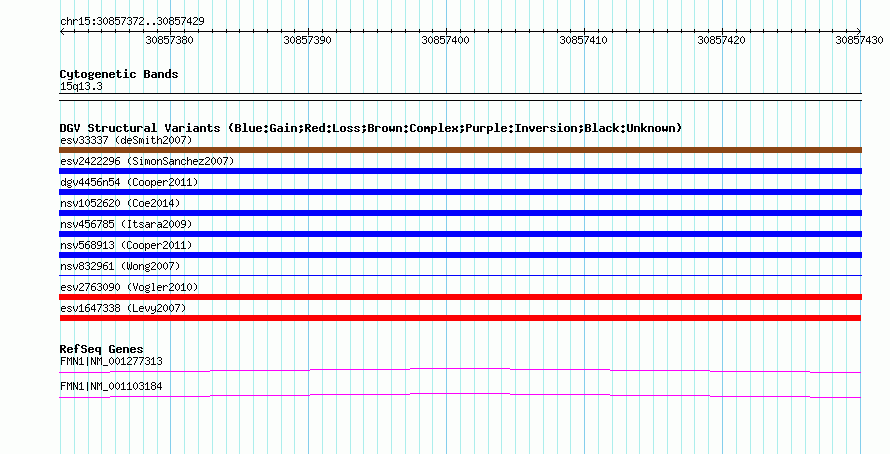Click the 30857380 ruler tick label
The width and height of the screenshot is (890, 454).
[169, 40]
